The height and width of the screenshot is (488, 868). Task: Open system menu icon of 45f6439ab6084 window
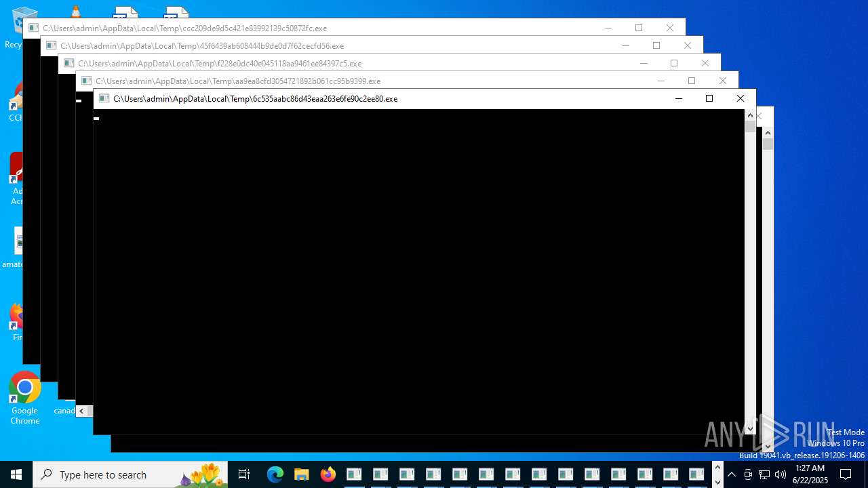[x=51, y=45]
